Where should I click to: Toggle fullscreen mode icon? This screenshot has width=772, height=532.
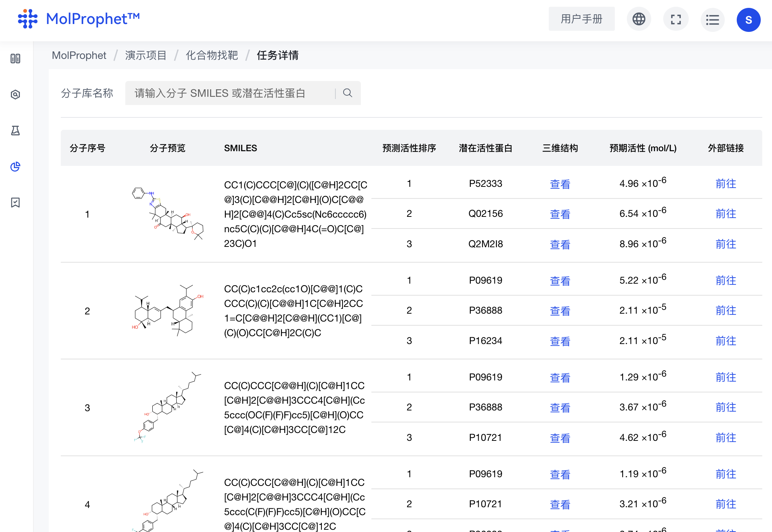[x=676, y=19]
